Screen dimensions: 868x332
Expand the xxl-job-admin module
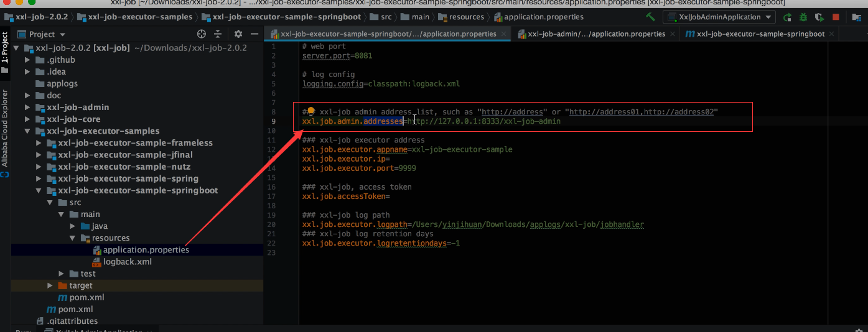point(27,108)
